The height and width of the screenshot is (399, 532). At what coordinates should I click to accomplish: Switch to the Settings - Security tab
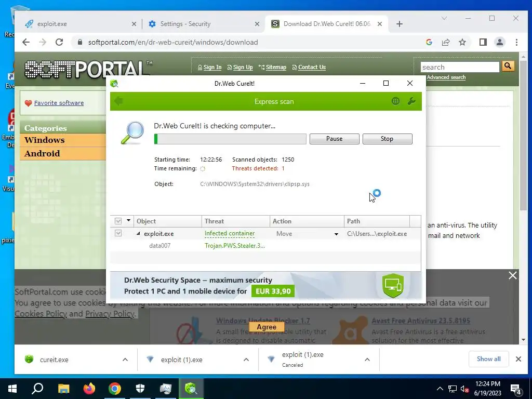(203, 24)
